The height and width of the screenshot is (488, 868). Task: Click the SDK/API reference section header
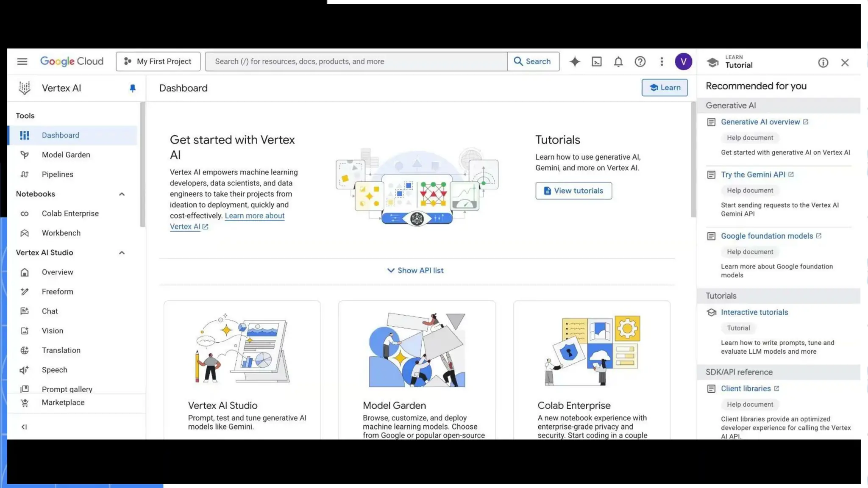(779, 372)
